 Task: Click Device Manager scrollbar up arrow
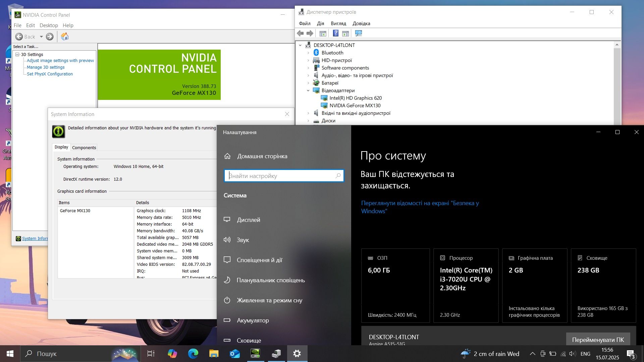617,45
